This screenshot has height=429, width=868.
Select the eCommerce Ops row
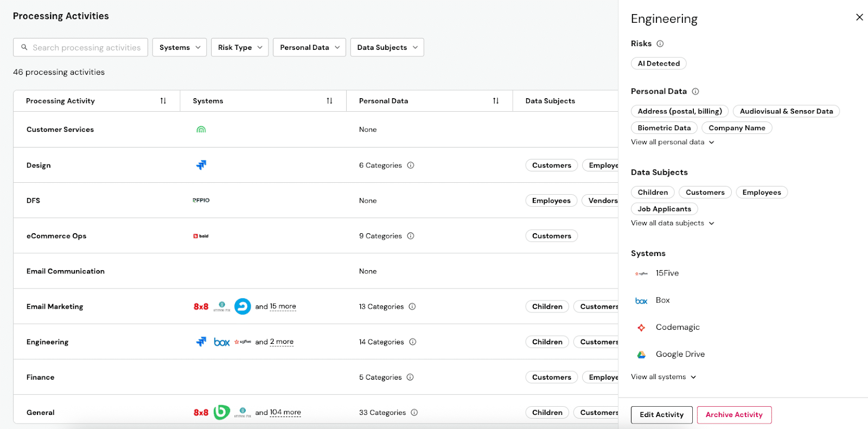(56, 236)
